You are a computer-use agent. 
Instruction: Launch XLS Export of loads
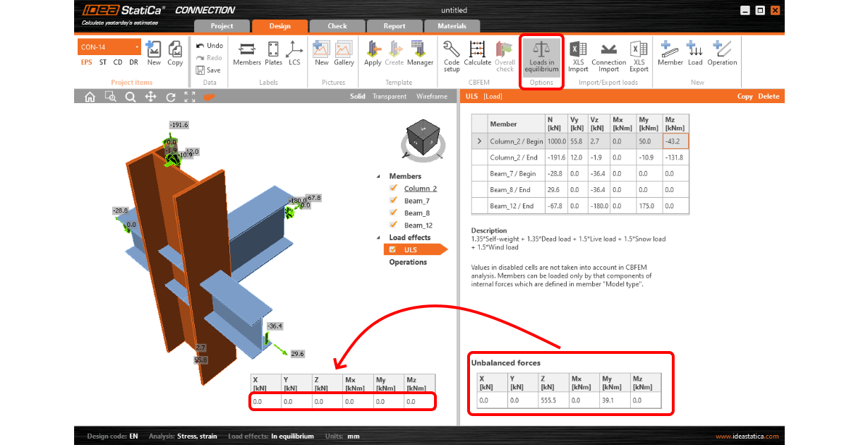click(x=639, y=57)
